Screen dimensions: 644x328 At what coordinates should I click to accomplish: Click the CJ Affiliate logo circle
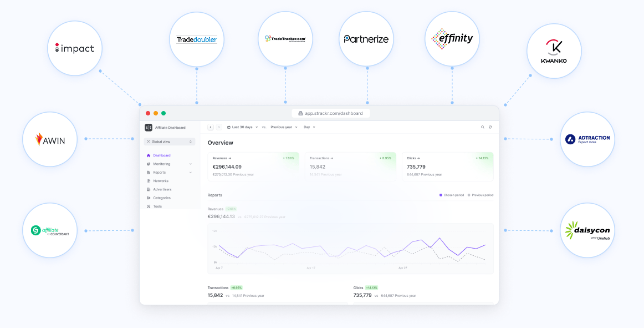pos(50,230)
